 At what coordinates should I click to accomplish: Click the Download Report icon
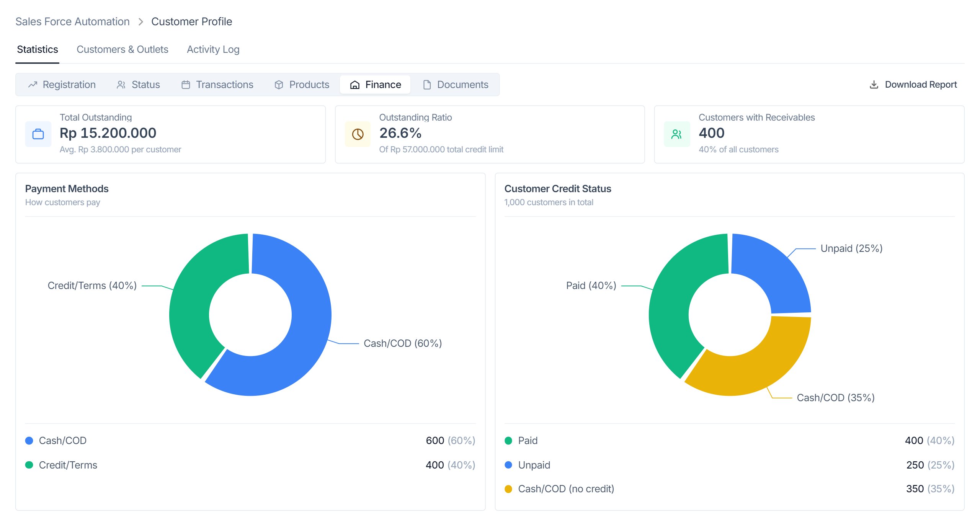pyautogui.click(x=874, y=85)
